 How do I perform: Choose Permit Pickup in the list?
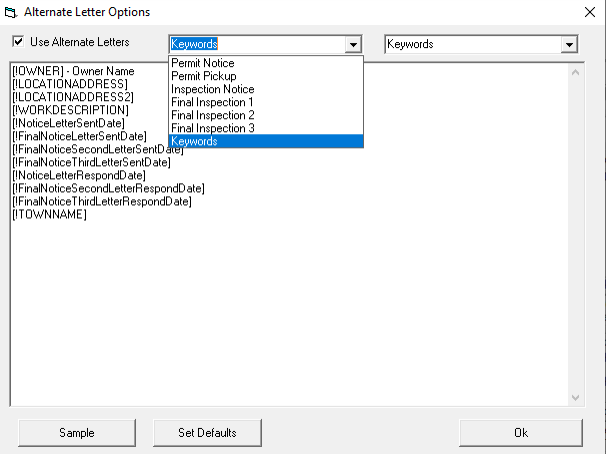[204, 76]
